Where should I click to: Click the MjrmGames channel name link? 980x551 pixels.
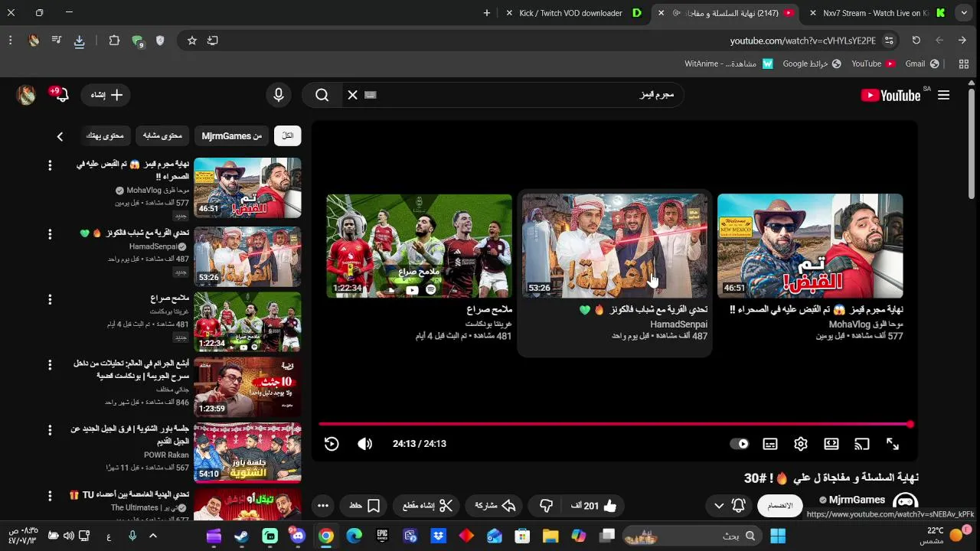pyautogui.click(x=857, y=500)
